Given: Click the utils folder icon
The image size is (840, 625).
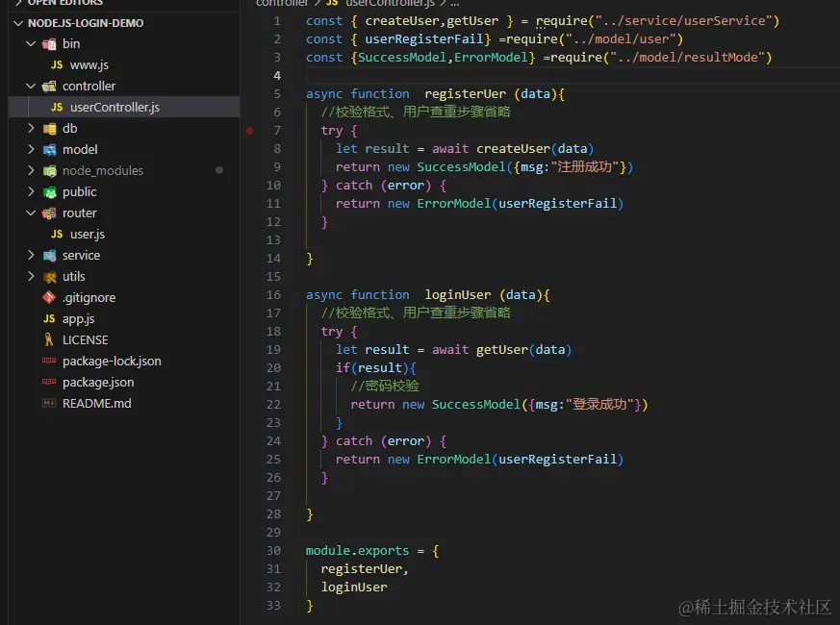Looking at the screenshot, I should coord(49,276).
